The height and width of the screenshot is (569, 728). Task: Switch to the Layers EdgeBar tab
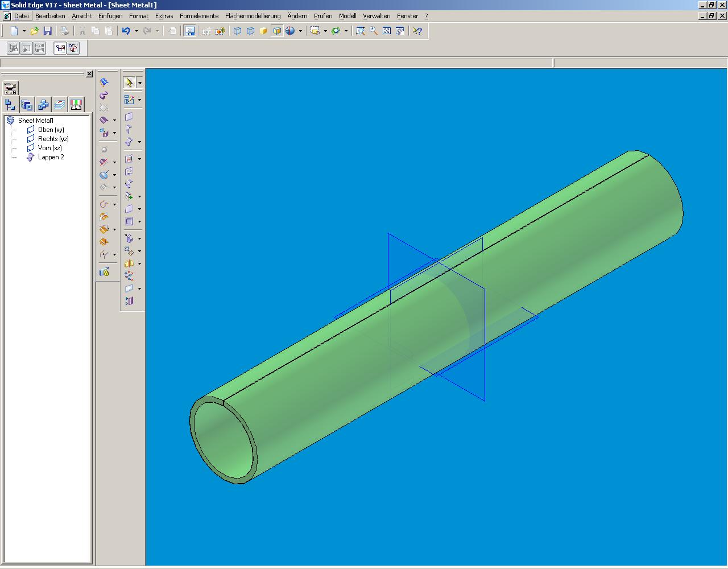(60, 104)
